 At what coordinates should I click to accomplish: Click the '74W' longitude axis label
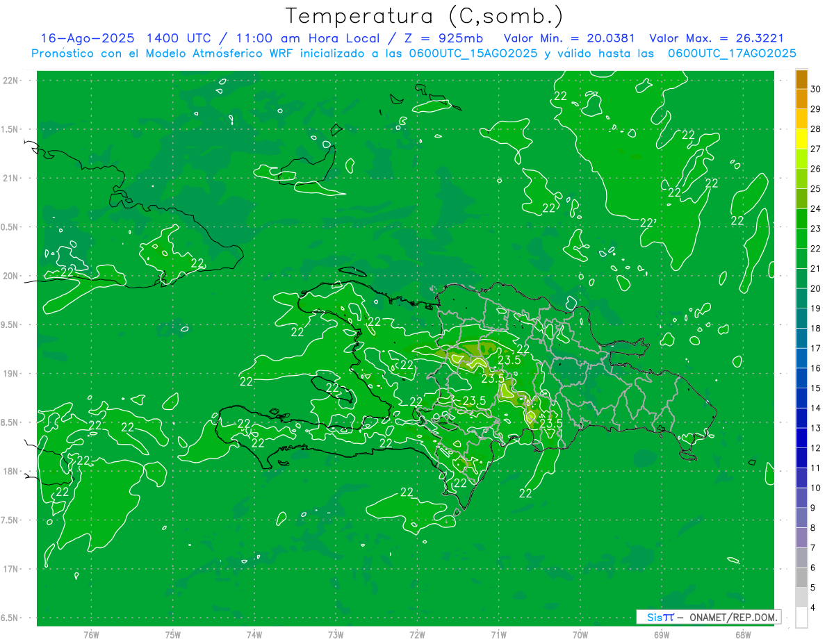pos(254,635)
